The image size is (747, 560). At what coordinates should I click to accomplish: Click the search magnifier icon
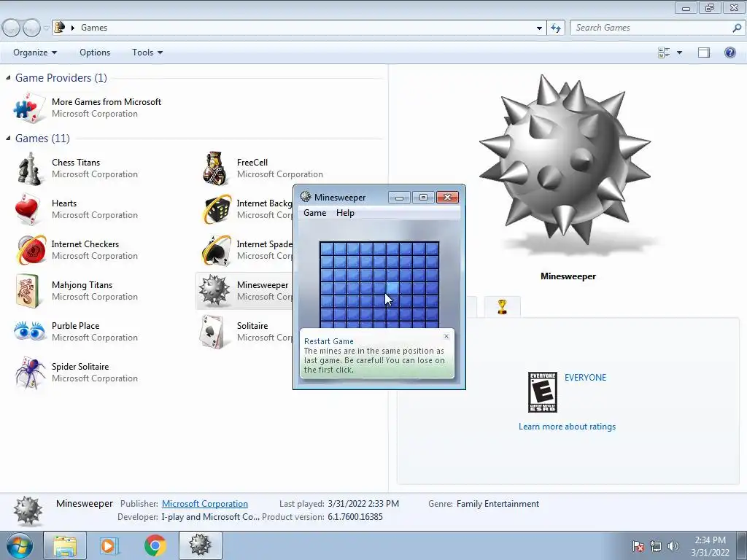tap(737, 28)
